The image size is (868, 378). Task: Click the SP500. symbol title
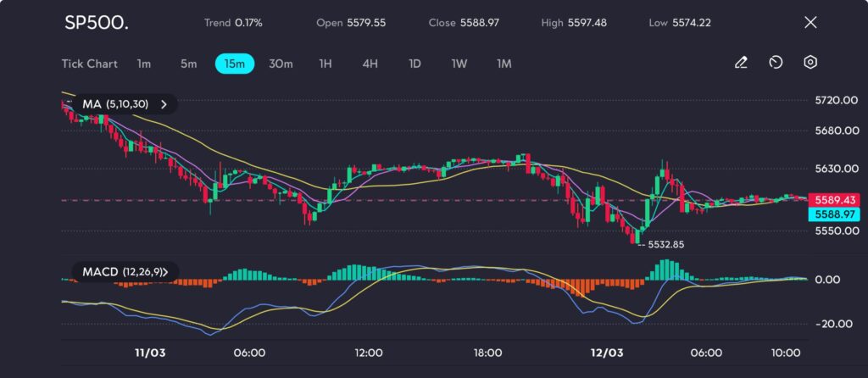tap(97, 23)
